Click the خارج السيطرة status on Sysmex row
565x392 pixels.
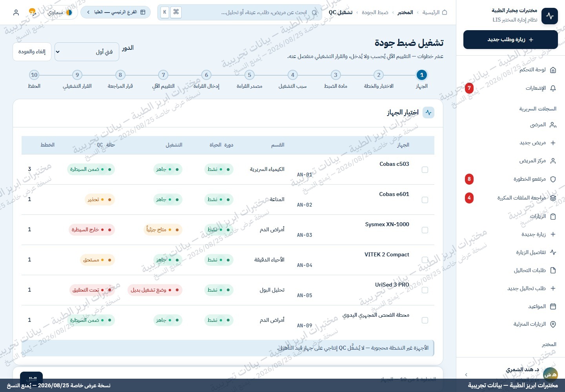pyautogui.click(x=92, y=230)
